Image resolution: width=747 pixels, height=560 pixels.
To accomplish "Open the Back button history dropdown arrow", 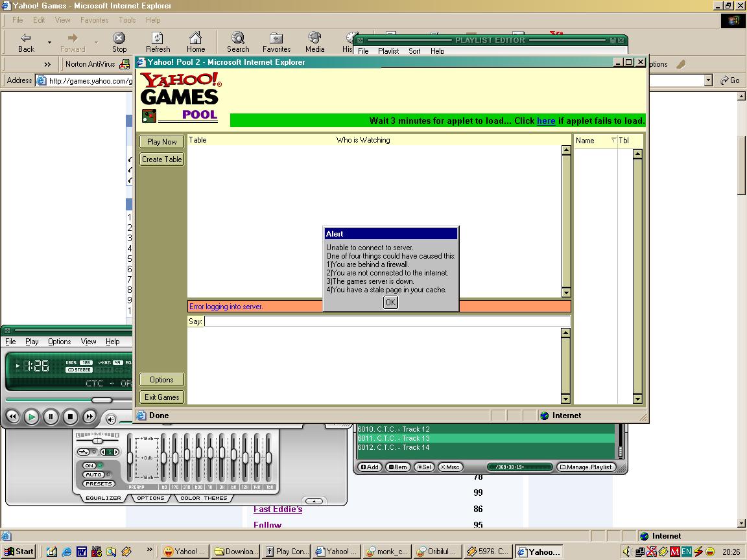I will click(x=49, y=42).
